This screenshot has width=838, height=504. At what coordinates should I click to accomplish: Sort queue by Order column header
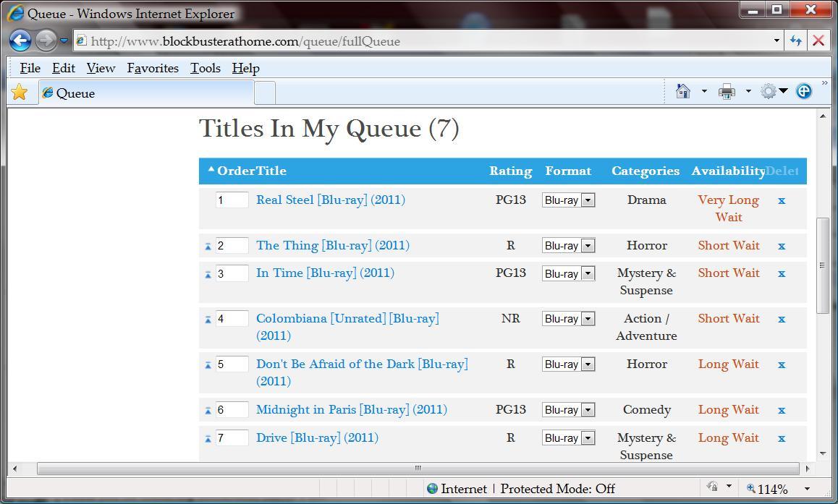tap(236, 171)
